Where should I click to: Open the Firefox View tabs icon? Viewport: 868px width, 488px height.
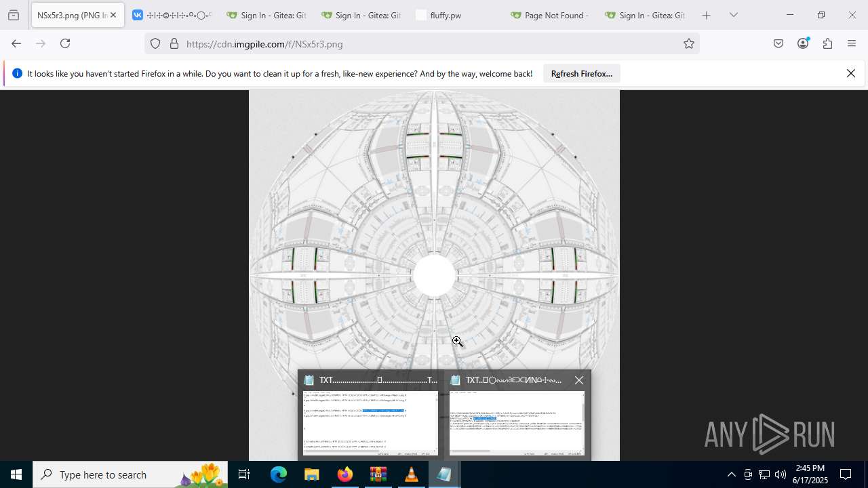click(x=14, y=15)
